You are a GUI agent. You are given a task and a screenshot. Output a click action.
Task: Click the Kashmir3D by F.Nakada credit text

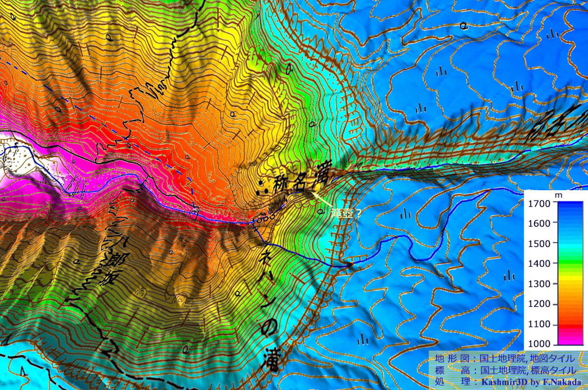click(x=527, y=382)
